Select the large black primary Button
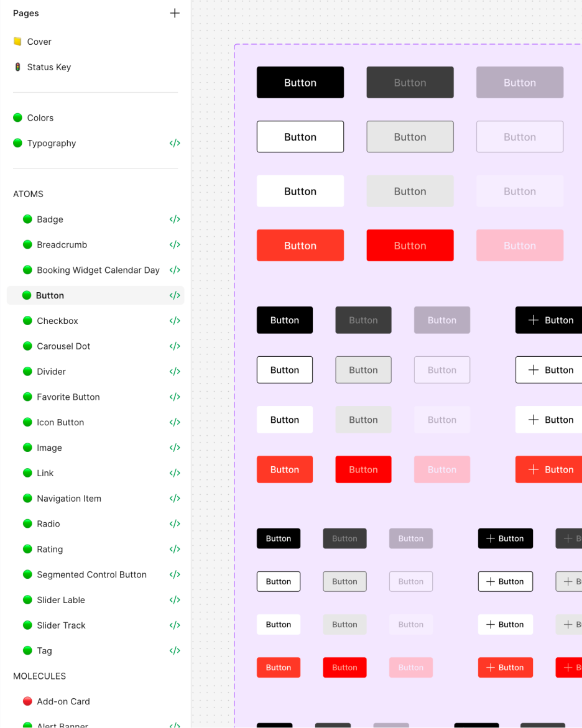 pos(300,82)
